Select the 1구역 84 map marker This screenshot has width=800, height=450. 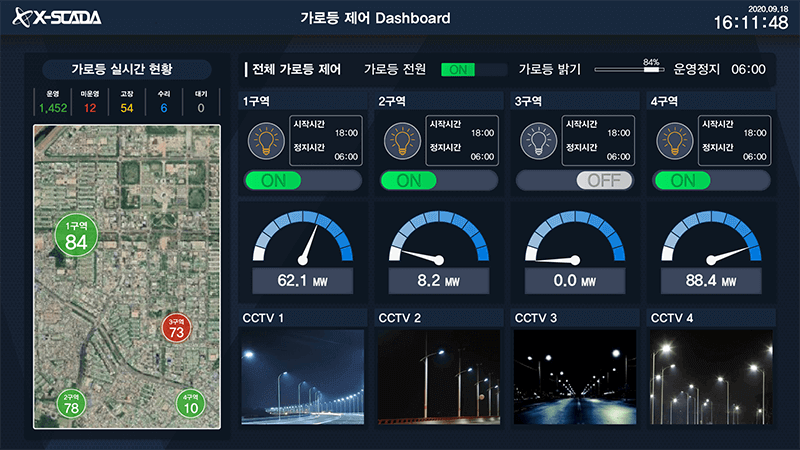pyautogui.click(x=76, y=235)
